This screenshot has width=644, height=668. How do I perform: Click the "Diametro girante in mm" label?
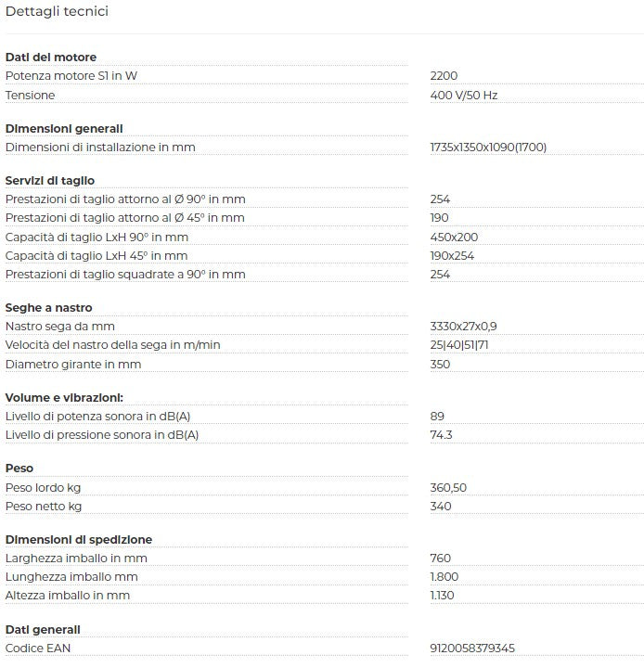73,365
